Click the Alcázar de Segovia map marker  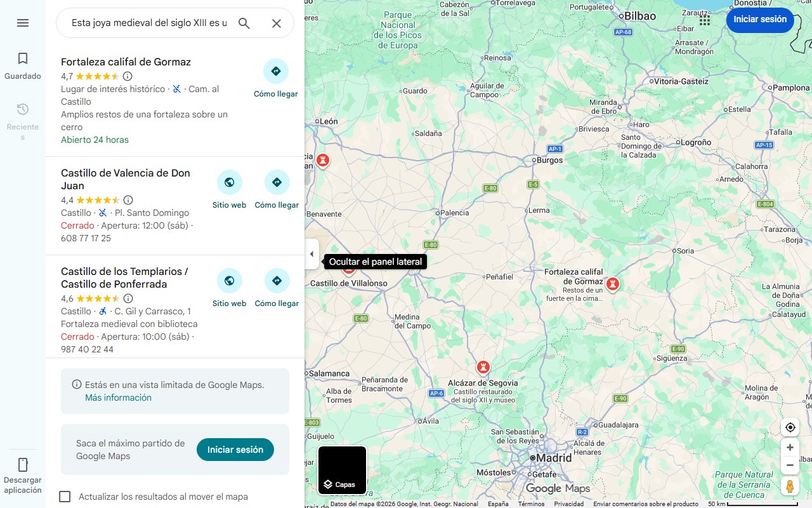tap(483, 367)
